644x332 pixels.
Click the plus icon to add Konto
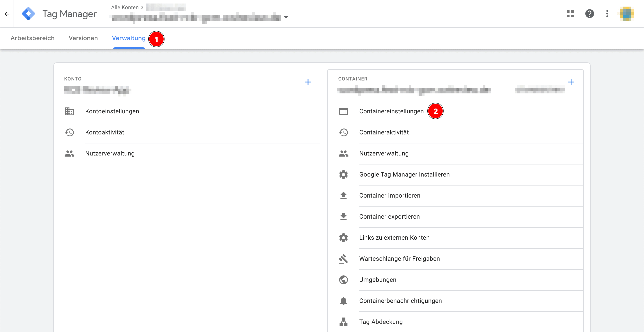coord(308,82)
